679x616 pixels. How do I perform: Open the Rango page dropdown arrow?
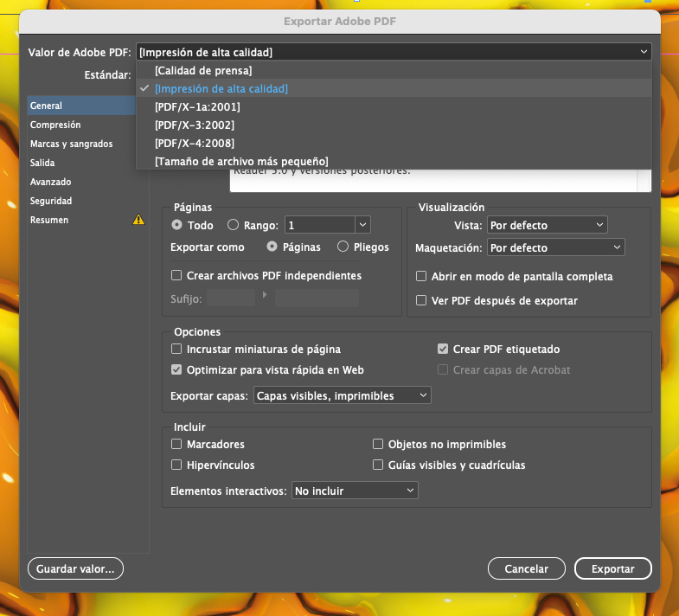(x=363, y=225)
